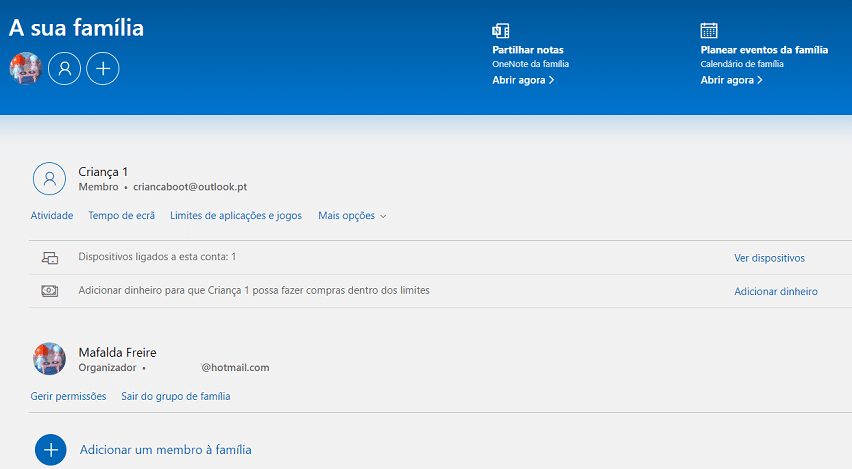Click the connected devices icon

(50, 258)
